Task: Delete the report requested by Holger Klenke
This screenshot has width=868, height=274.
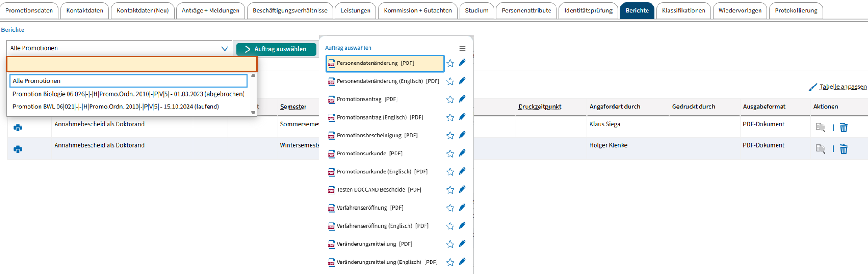Action: point(844,149)
